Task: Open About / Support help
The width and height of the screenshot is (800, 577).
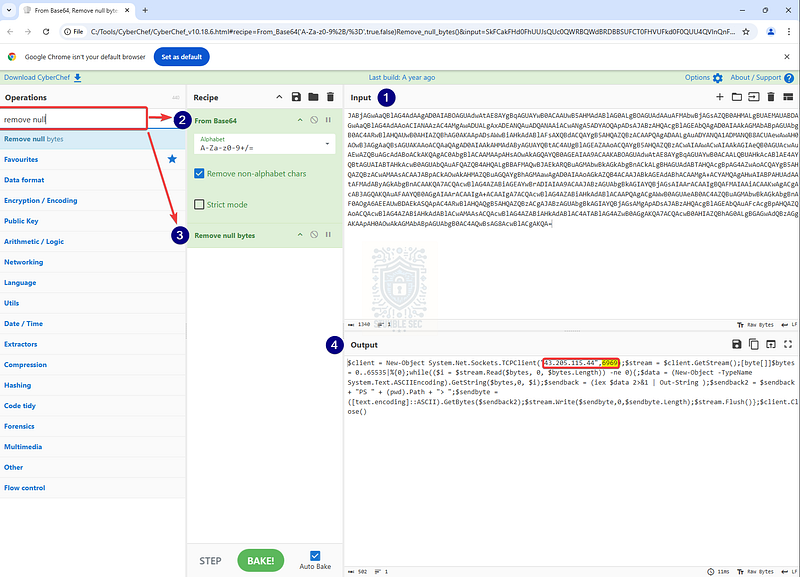Action: [762, 78]
